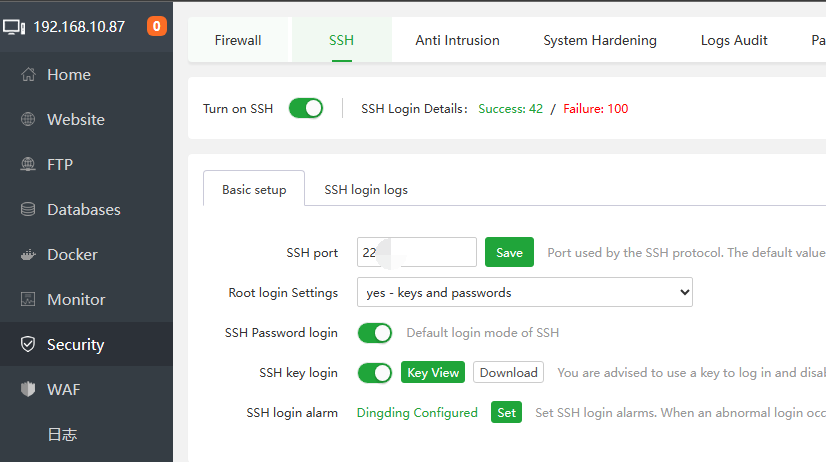This screenshot has width=826, height=462.
Task: Save the SSH port setting
Action: tap(509, 252)
